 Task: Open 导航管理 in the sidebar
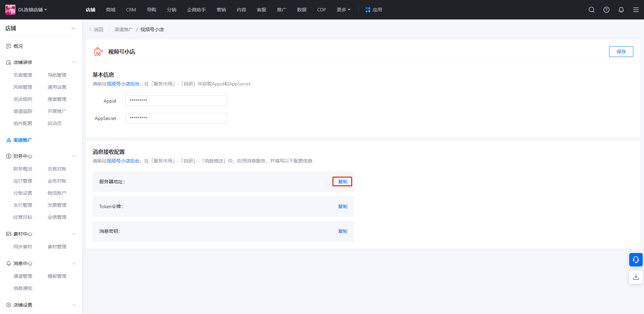[x=57, y=75]
